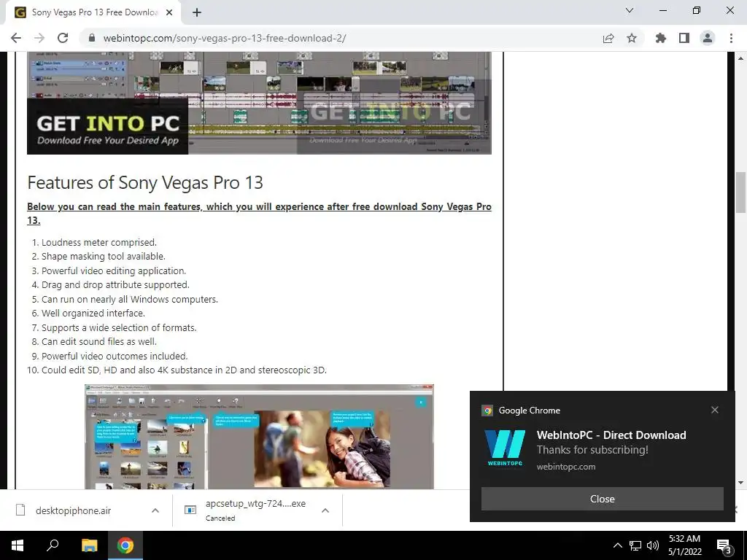This screenshot has height=560, width=747.
Task: Click the browser forward arrow
Action: pos(39,38)
